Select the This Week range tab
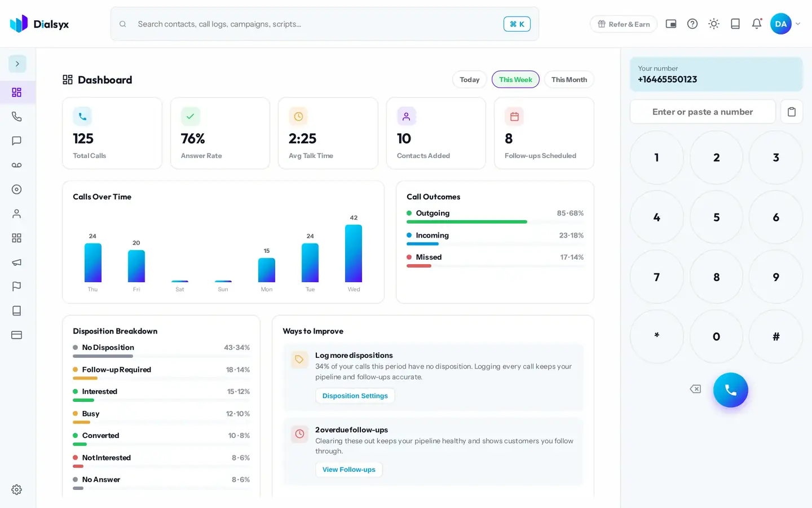The height and width of the screenshot is (508, 812). point(515,80)
